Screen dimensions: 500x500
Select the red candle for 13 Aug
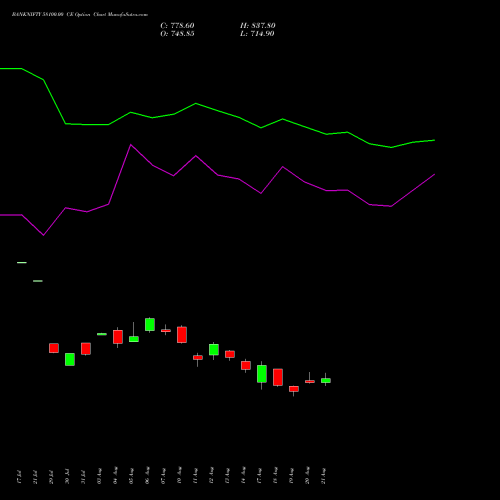230,354
